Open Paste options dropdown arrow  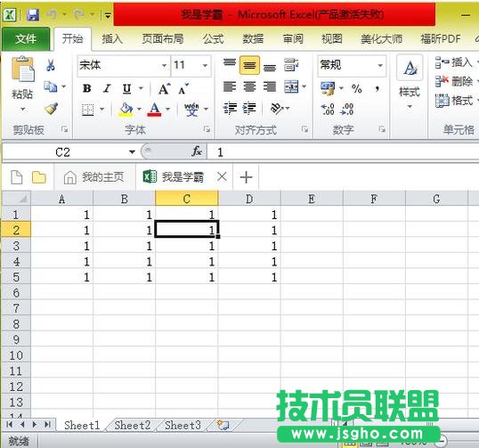pos(23,109)
